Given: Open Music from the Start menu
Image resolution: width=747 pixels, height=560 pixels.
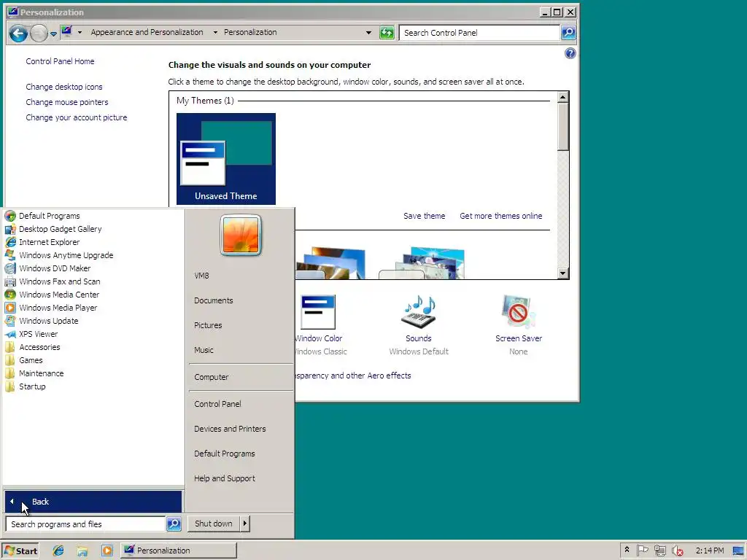Looking at the screenshot, I should [x=204, y=350].
